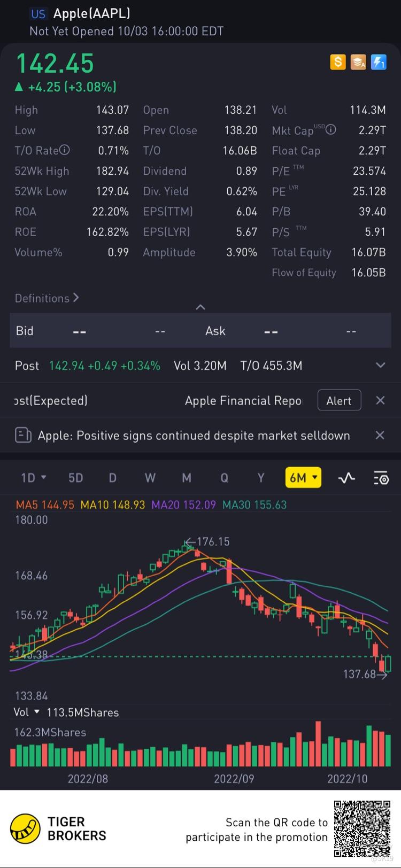Open the 6M period dropdown
Image resolution: width=401 pixels, height=868 pixels.
(x=303, y=477)
